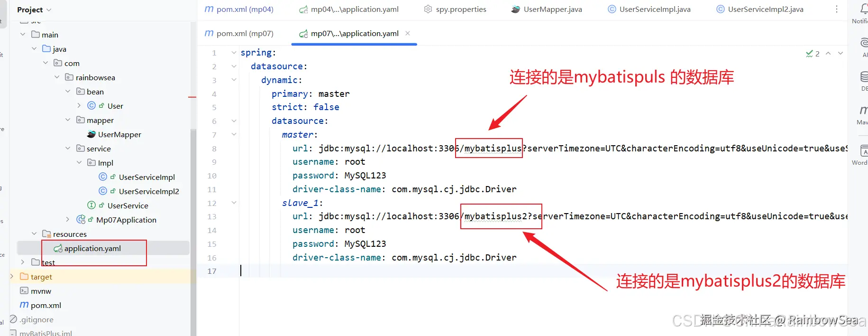Go to next highlighted problem arrow
Image resolution: width=868 pixels, height=336 pixels.
point(841,53)
